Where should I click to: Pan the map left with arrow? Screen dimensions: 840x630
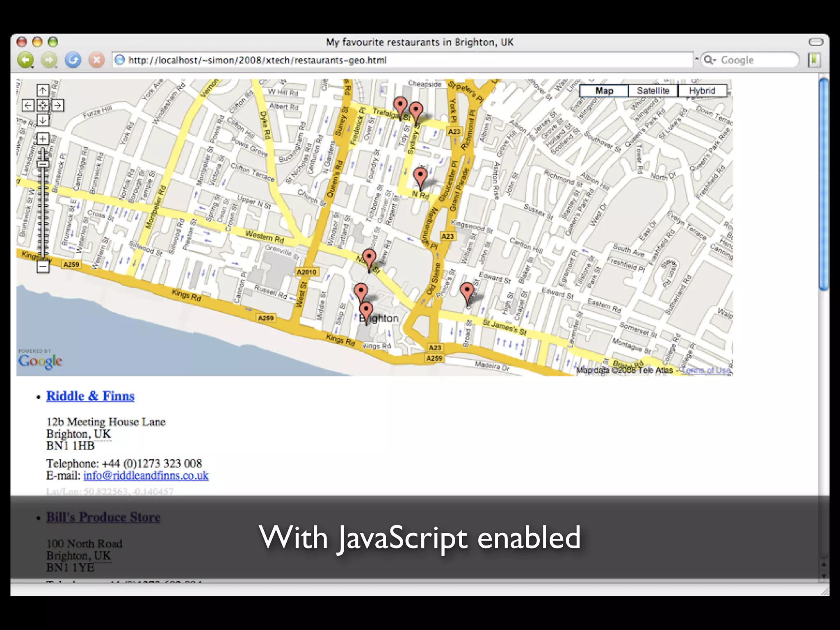pyautogui.click(x=27, y=105)
